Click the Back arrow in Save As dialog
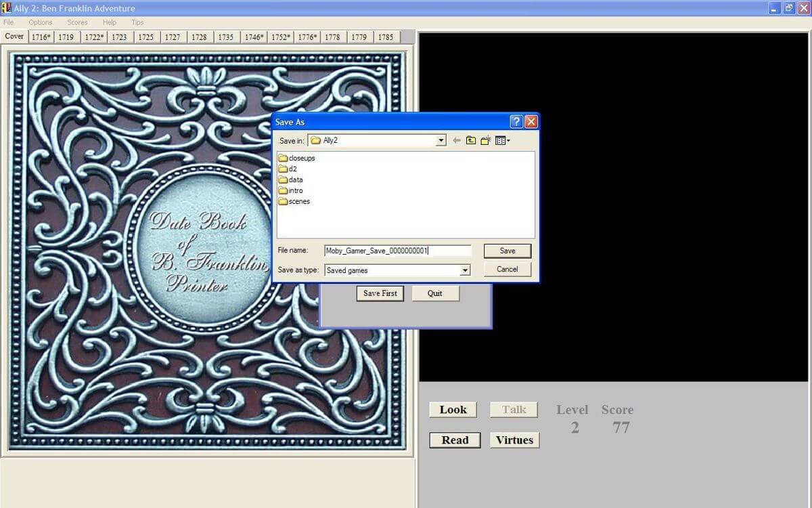The image size is (812, 508). pos(456,140)
